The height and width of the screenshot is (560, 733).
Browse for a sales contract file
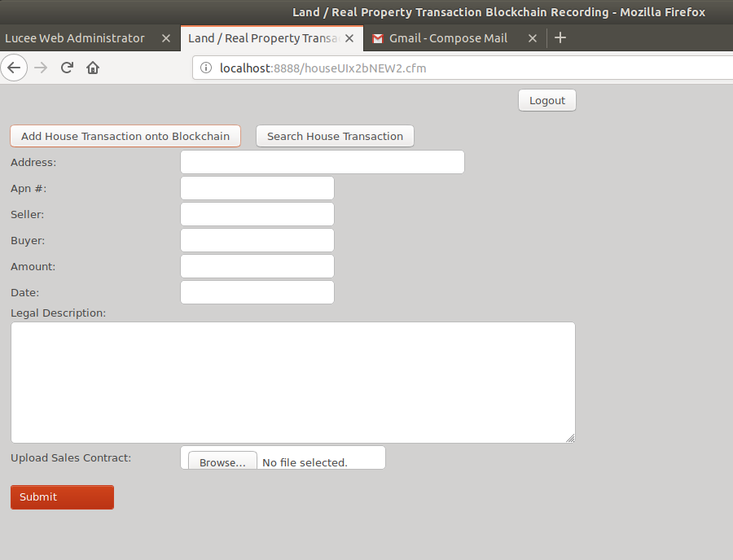click(x=222, y=462)
